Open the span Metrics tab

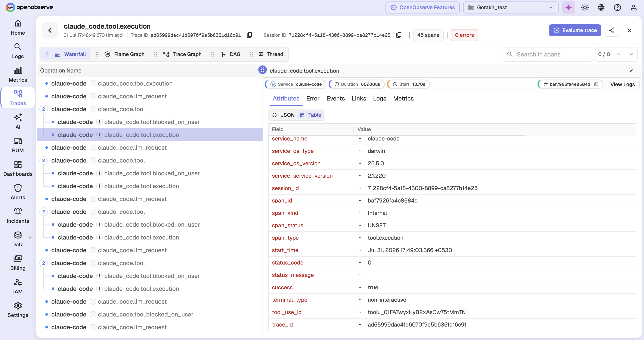point(403,99)
